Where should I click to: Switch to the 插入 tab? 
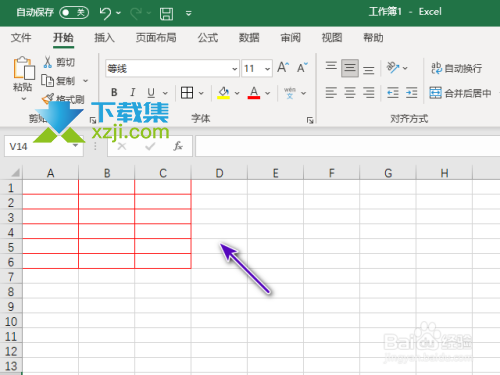click(x=104, y=38)
